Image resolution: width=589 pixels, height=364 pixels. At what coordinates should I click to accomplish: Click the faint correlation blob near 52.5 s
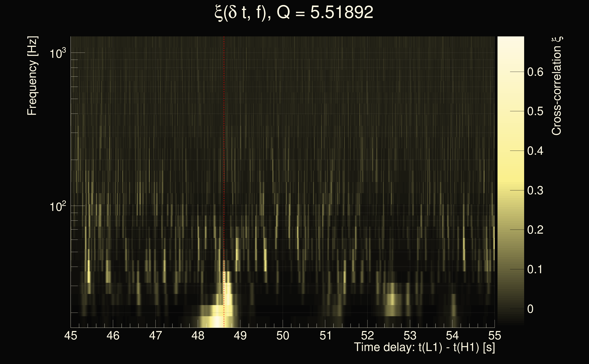pyautogui.click(x=393, y=300)
